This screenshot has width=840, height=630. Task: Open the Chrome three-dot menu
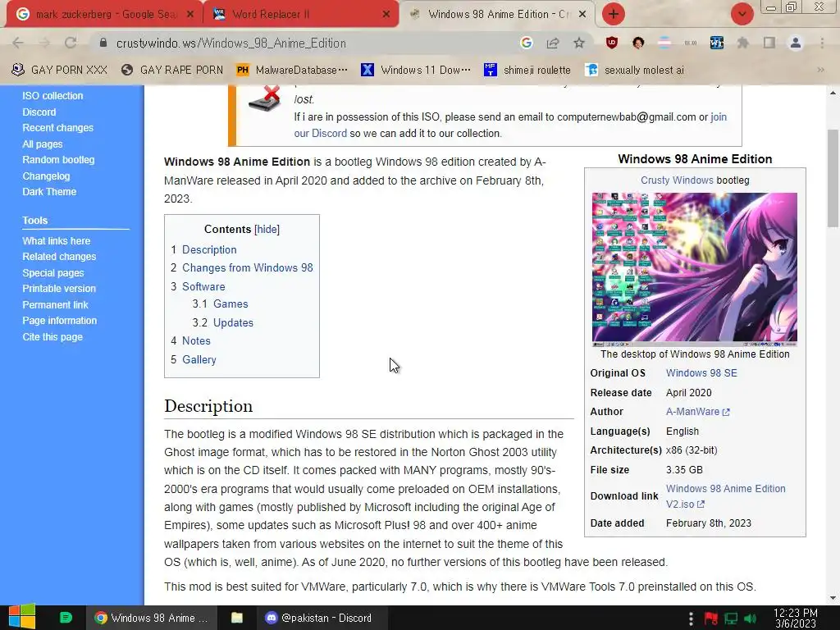[x=822, y=43]
